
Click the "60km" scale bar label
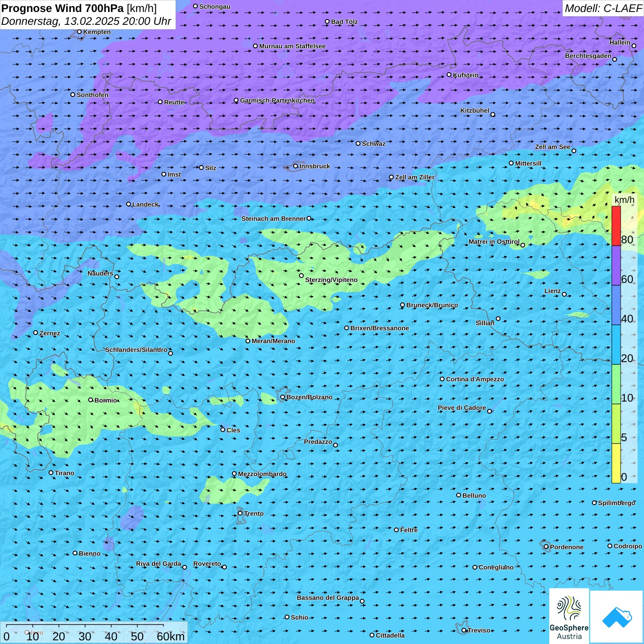point(171,636)
